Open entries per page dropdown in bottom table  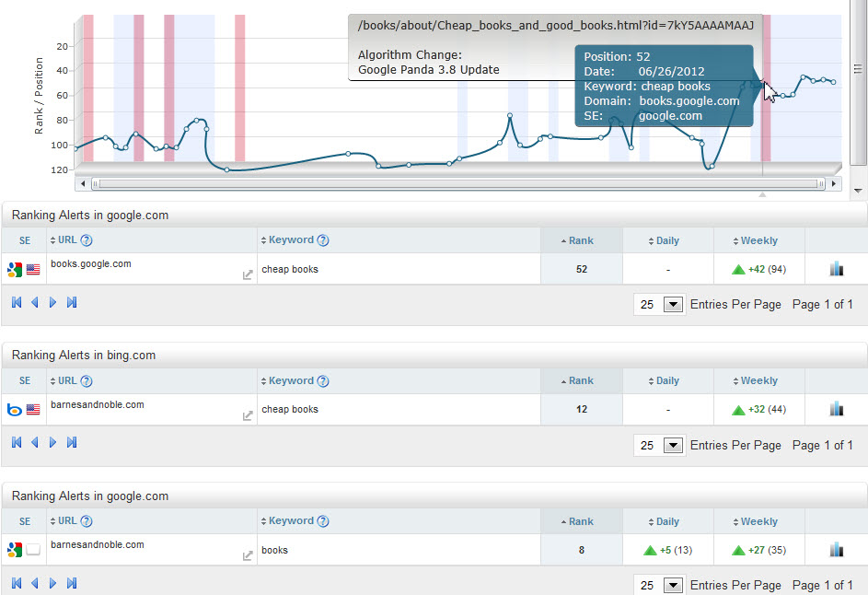[674, 585]
